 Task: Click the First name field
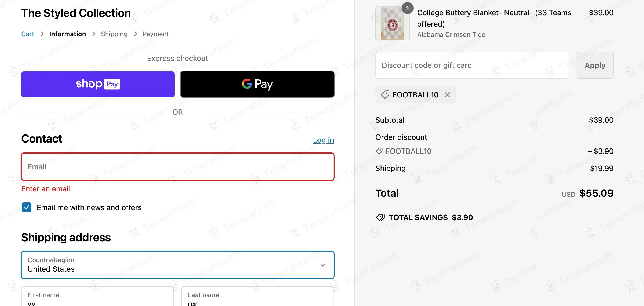[97, 298]
